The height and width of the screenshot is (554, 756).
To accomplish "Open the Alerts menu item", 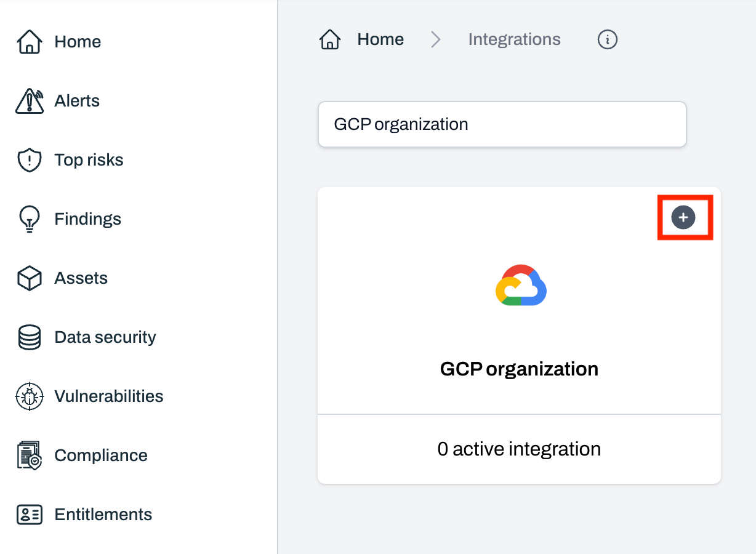I will click(x=77, y=101).
